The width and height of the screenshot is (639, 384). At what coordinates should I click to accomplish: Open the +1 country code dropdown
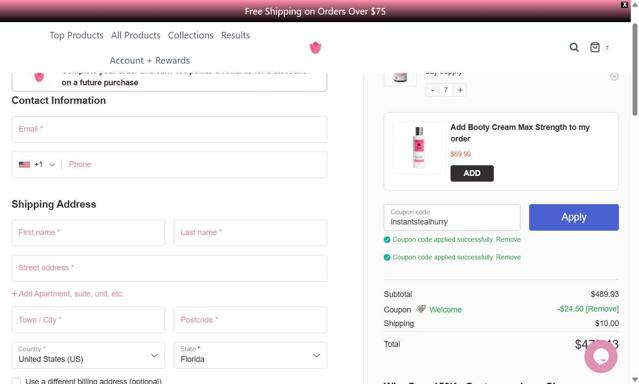pyautogui.click(x=37, y=165)
